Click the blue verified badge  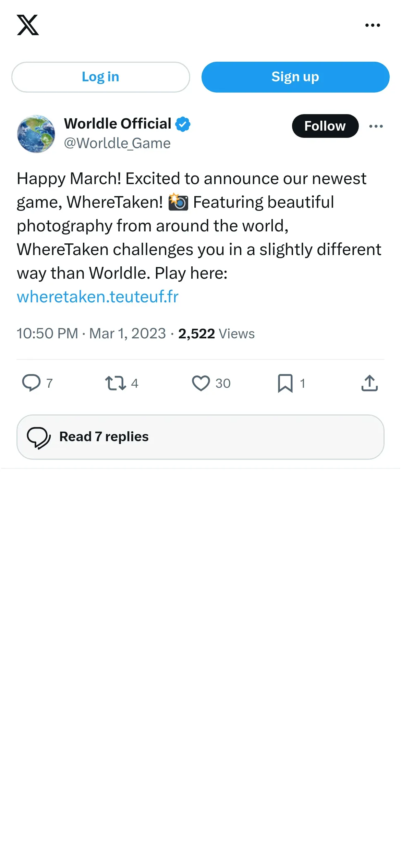point(183,124)
